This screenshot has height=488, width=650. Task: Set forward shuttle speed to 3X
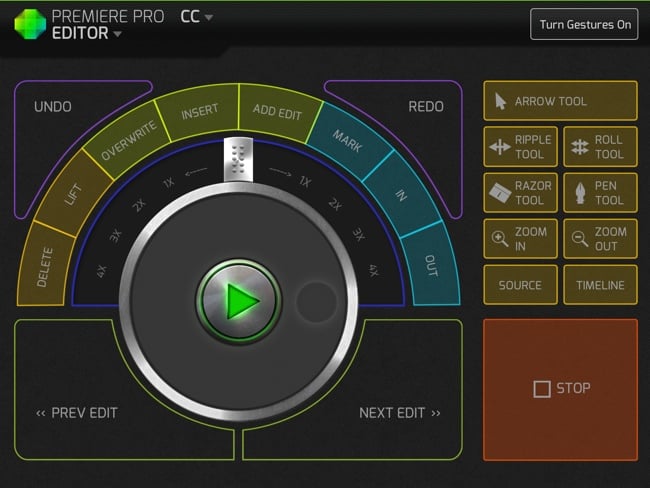click(x=359, y=234)
